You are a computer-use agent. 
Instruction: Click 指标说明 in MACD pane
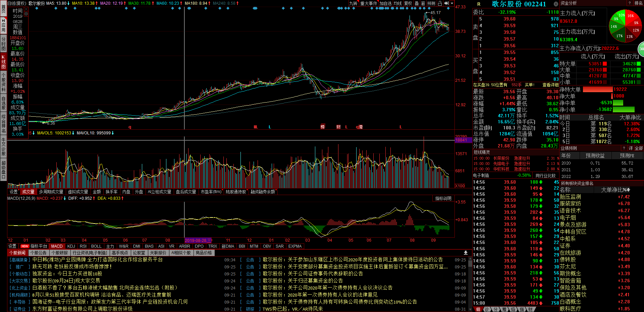[443, 198]
